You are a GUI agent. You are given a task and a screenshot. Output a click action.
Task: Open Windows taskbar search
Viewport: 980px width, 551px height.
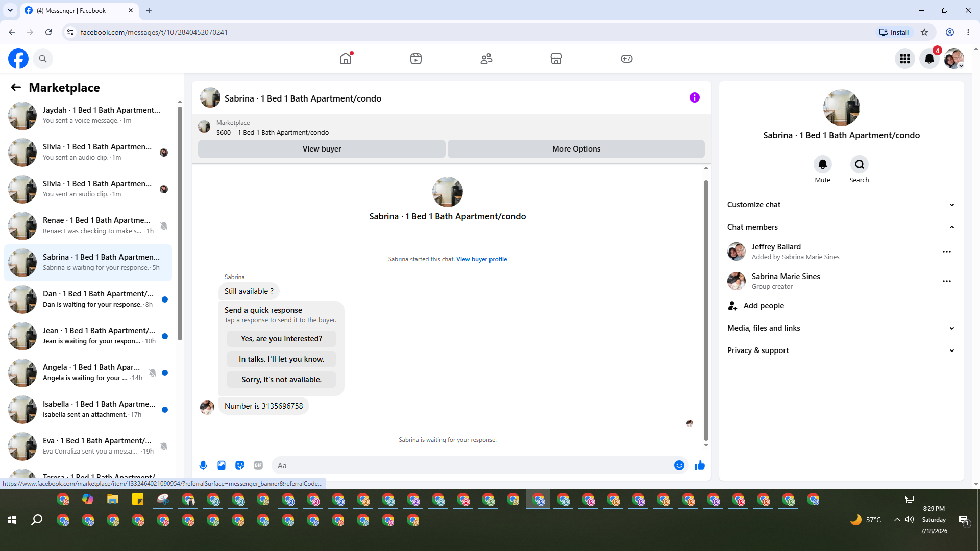tap(37, 520)
